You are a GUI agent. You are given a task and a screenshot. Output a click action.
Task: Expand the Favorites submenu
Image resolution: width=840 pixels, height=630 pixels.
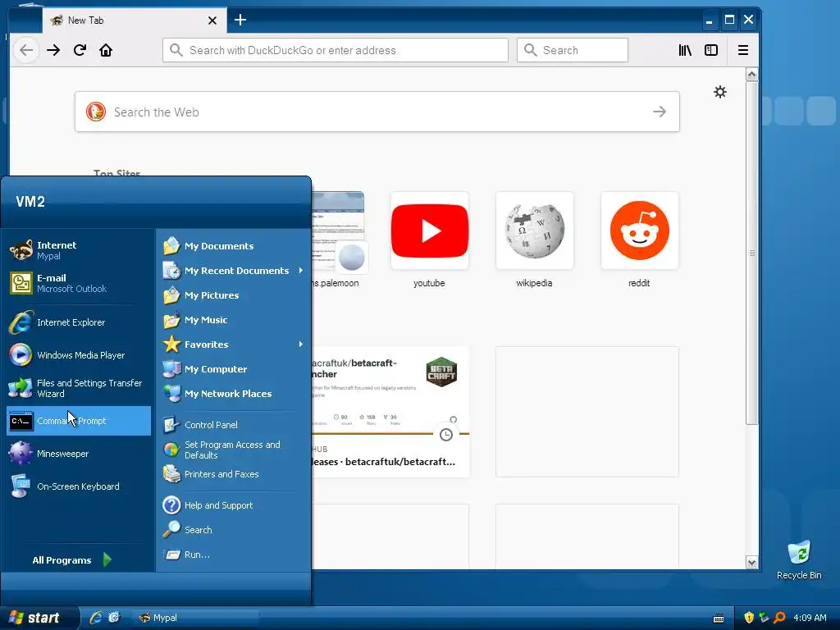233,345
